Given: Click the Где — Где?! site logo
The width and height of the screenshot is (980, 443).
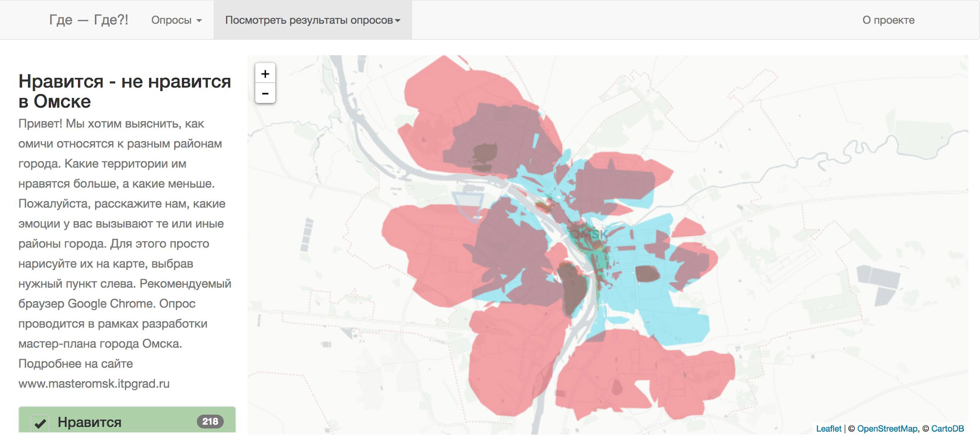Looking at the screenshot, I should (89, 20).
